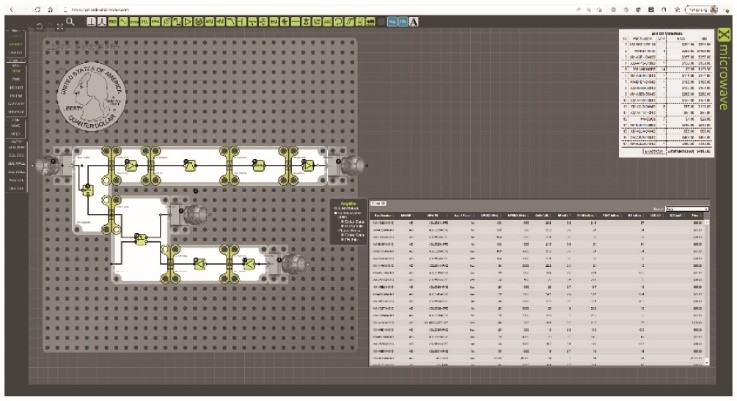Select the second radio option in amplifier panel
737x401 pixels.
click(344, 226)
